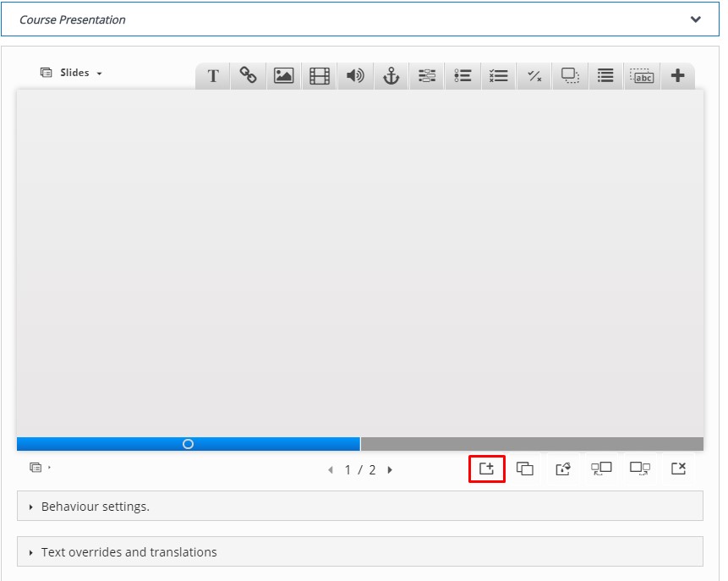Screen dimensions: 728x581
Task: Expand Text overrides and translations
Action: pos(129,552)
